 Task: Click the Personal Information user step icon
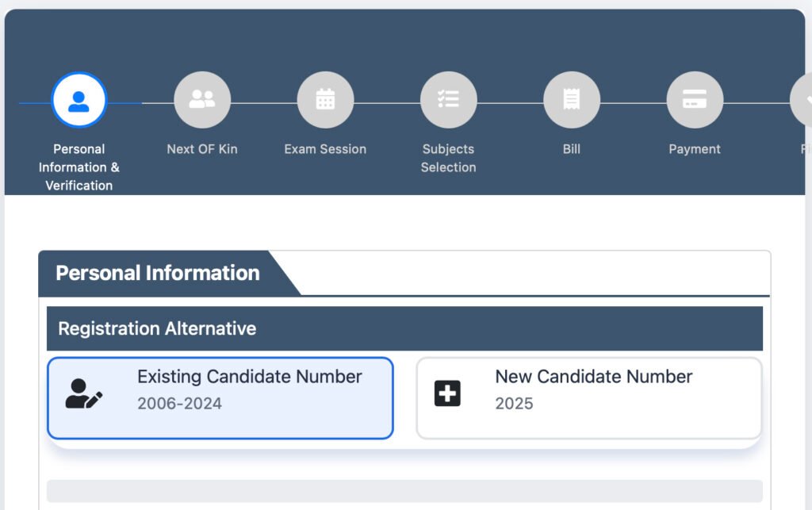(79, 100)
